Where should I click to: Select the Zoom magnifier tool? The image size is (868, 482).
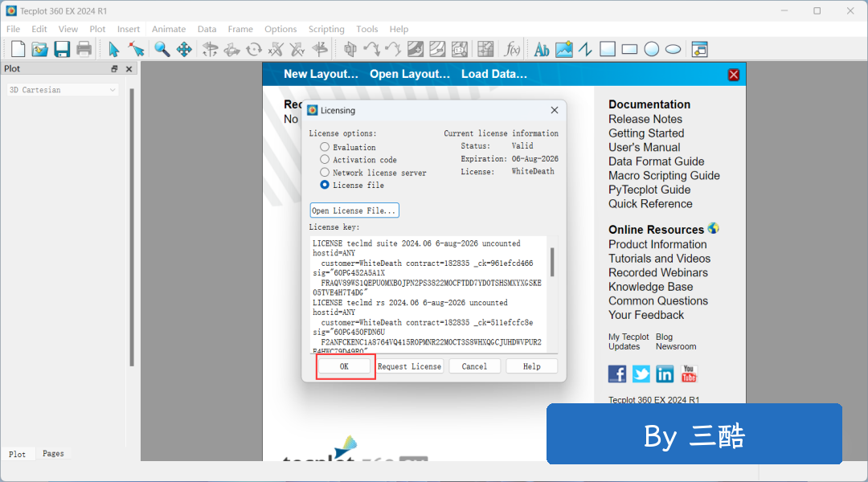162,49
